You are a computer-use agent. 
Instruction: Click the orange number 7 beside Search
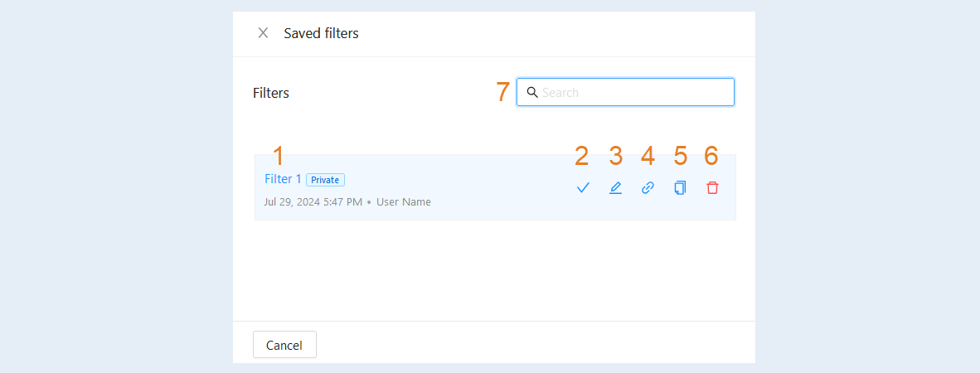[503, 93]
